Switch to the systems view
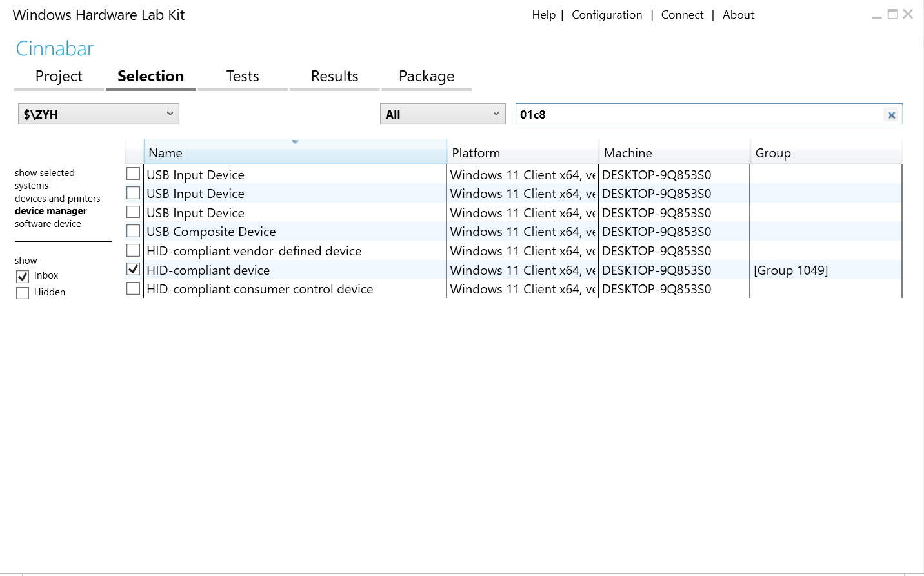The image size is (924, 576). (x=32, y=186)
